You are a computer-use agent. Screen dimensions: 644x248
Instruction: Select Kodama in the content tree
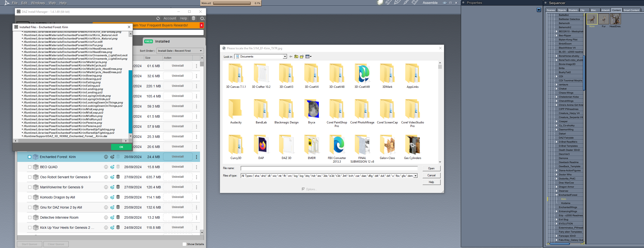[x=565, y=203]
